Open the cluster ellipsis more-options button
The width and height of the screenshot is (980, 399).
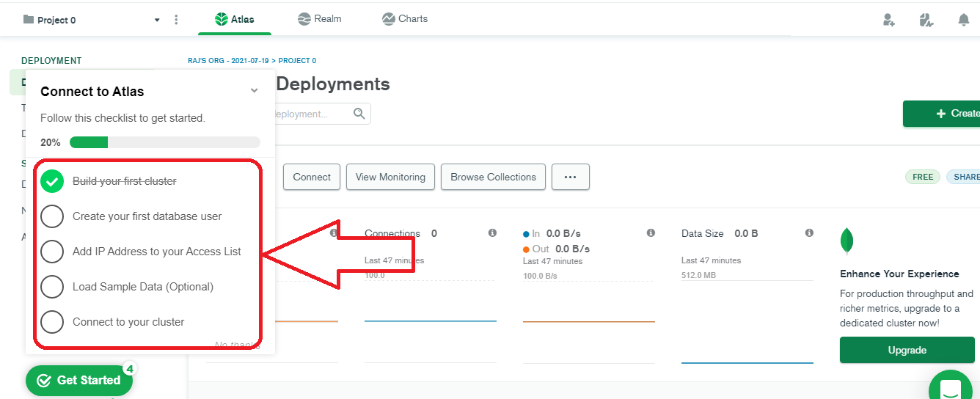[x=571, y=177]
